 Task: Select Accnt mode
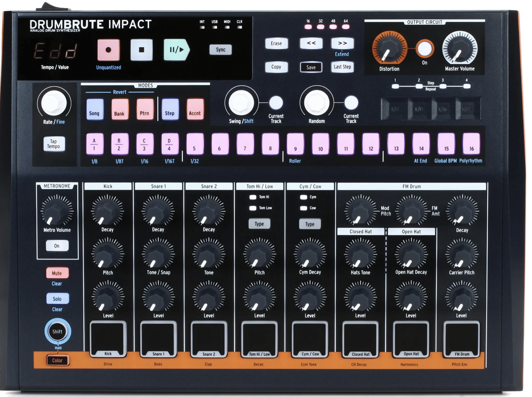tap(195, 109)
